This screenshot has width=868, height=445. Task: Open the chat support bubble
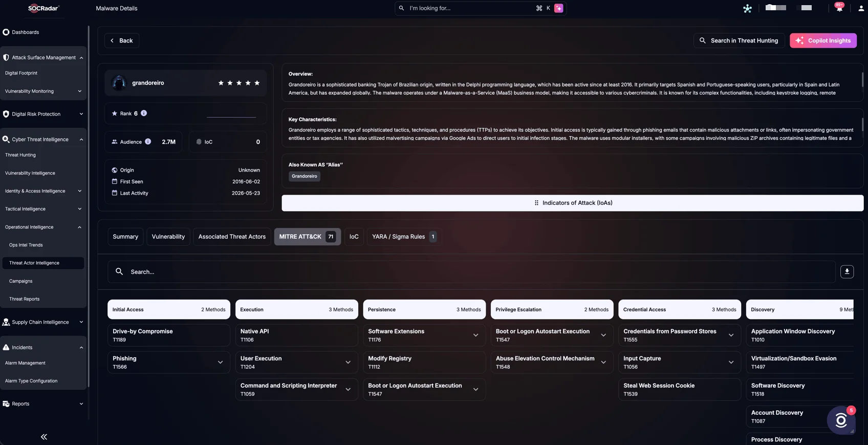point(841,420)
